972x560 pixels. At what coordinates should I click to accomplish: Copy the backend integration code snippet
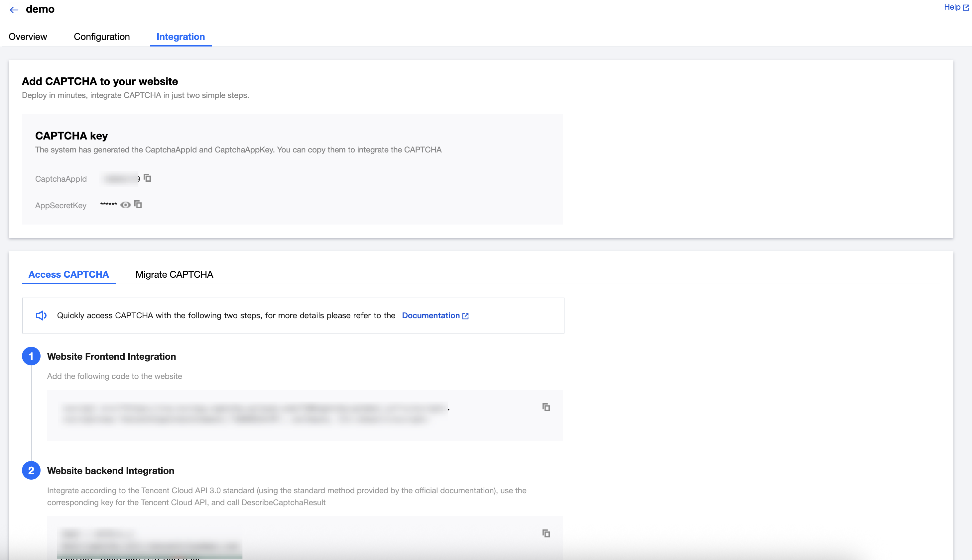pyautogui.click(x=546, y=533)
